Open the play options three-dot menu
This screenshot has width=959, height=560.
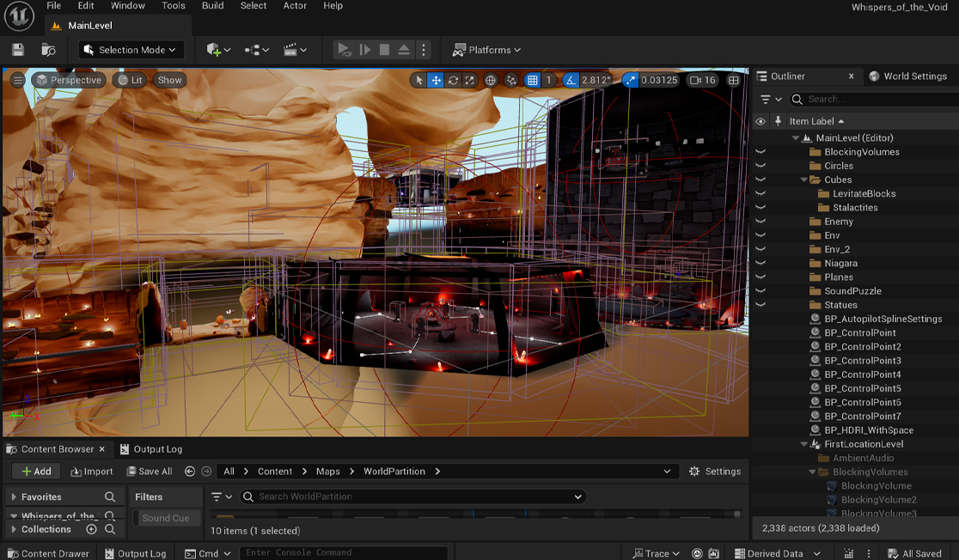click(x=424, y=50)
